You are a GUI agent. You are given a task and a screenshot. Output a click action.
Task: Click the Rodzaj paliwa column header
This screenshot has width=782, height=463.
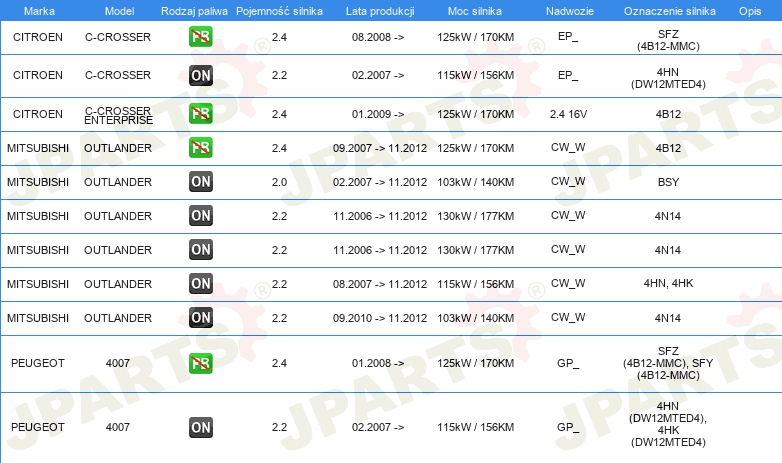pos(194,11)
